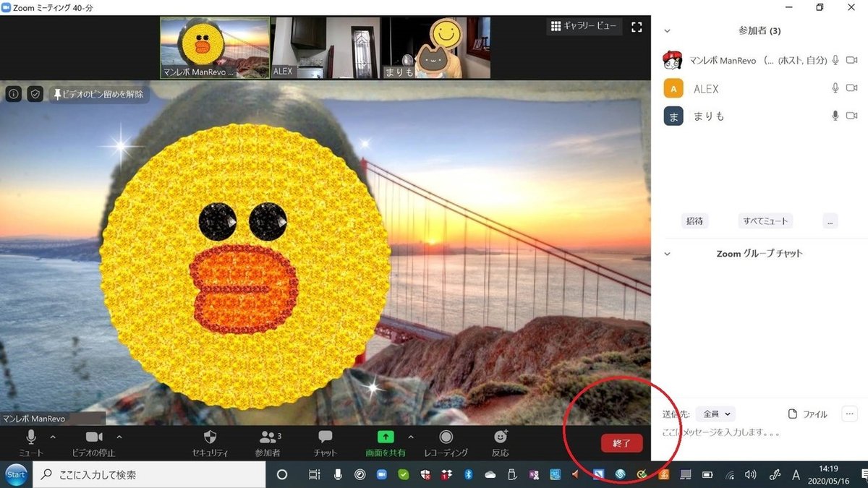Switch IME input mode A indicator
This screenshot has width=868, height=488.
pyautogui.click(x=796, y=475)
